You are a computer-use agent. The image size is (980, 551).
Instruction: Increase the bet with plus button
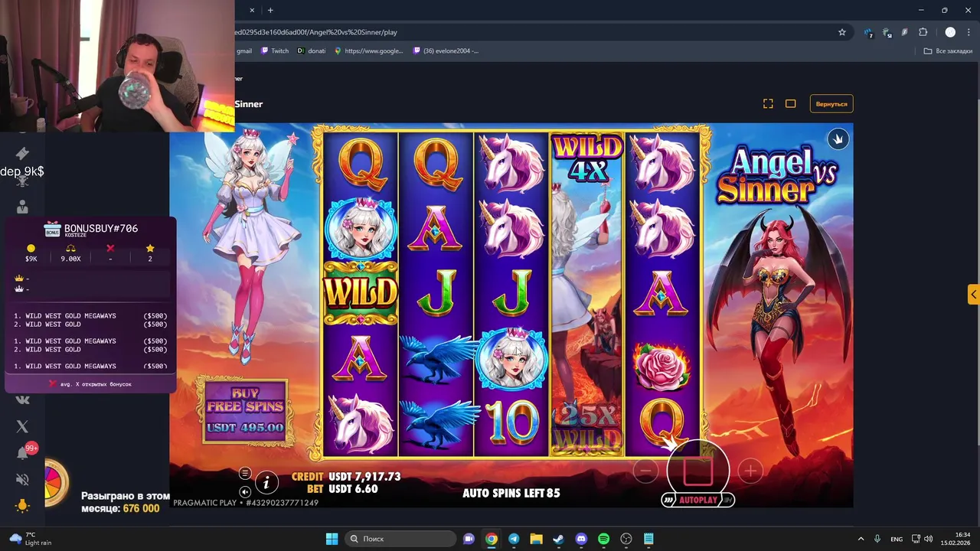750,471
